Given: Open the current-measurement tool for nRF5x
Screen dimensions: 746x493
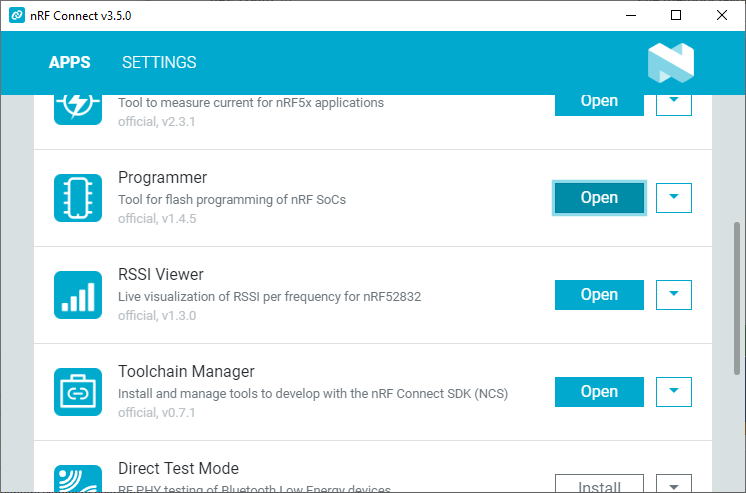Looking at the screenshot, I should (x=599, y=105).
